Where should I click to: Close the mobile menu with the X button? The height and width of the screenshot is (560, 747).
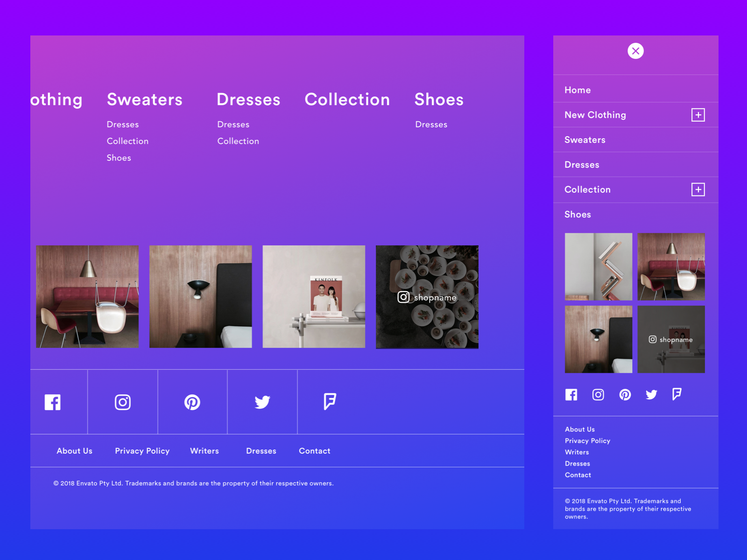(x=635, y=51)
